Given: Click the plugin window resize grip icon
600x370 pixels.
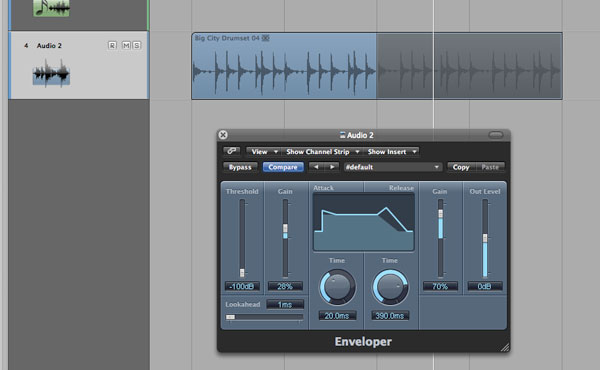Looking at the screenshot, I should [x=505, y=347].
